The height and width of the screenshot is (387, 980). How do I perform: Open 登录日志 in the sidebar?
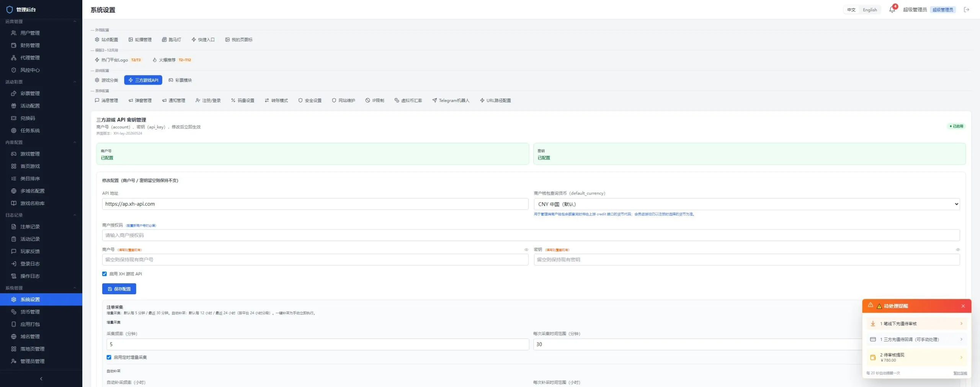[41, 264]
